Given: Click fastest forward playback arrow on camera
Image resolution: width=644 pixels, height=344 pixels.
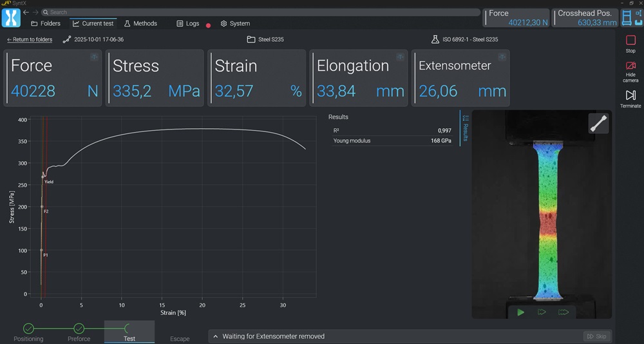Looking at the screenshot, I should click(x=563, y=312).
